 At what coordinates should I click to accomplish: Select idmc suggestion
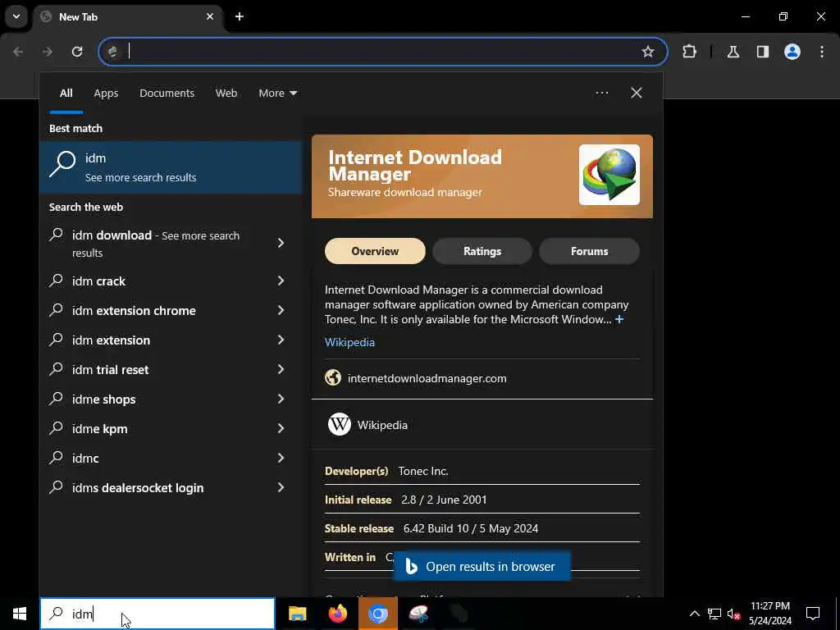click(x=85, y=458)
